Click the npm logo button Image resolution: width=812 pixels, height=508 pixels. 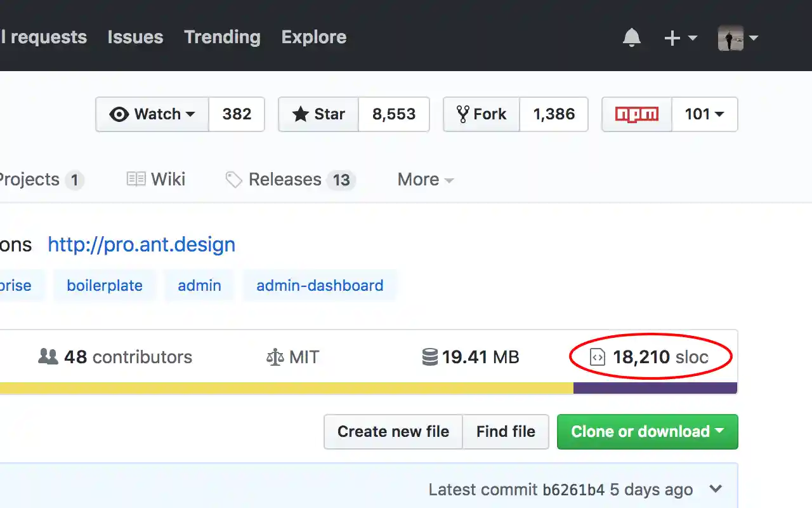coord(637,114)
